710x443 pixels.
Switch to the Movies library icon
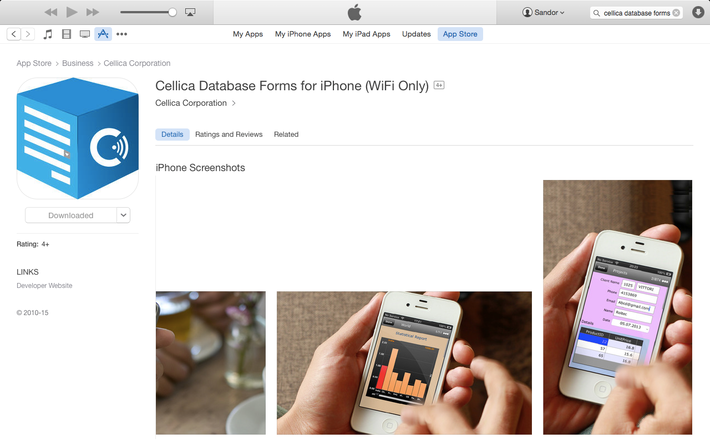pos(67,34)
